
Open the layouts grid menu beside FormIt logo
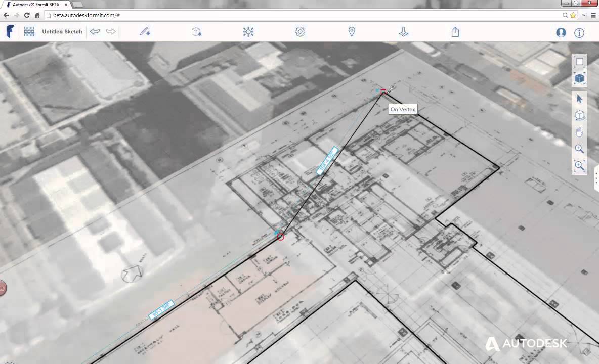29,31
